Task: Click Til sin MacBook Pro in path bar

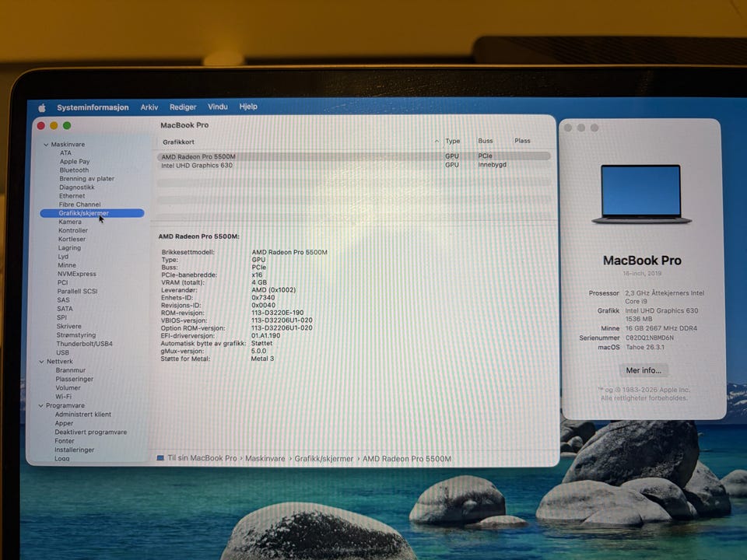Action: tap(202, 458)
